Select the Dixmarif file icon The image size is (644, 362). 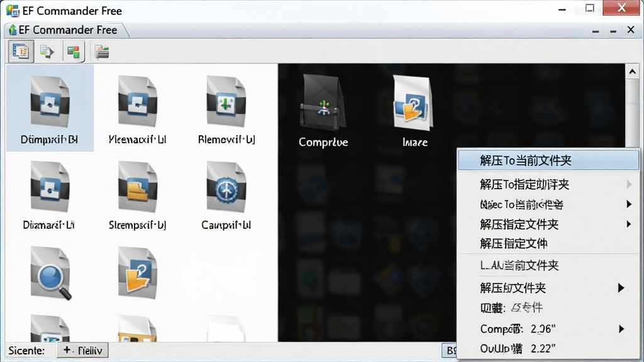50,187
